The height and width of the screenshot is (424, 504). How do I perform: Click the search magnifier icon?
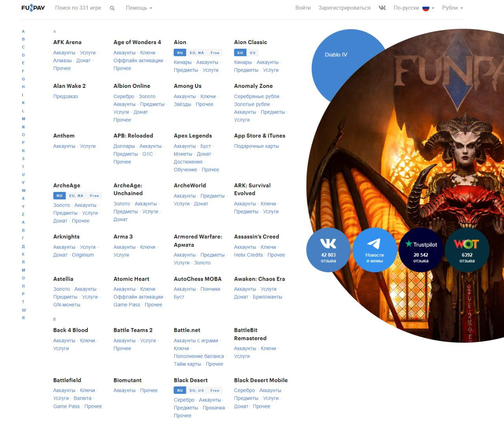click(x=112, y=8)
